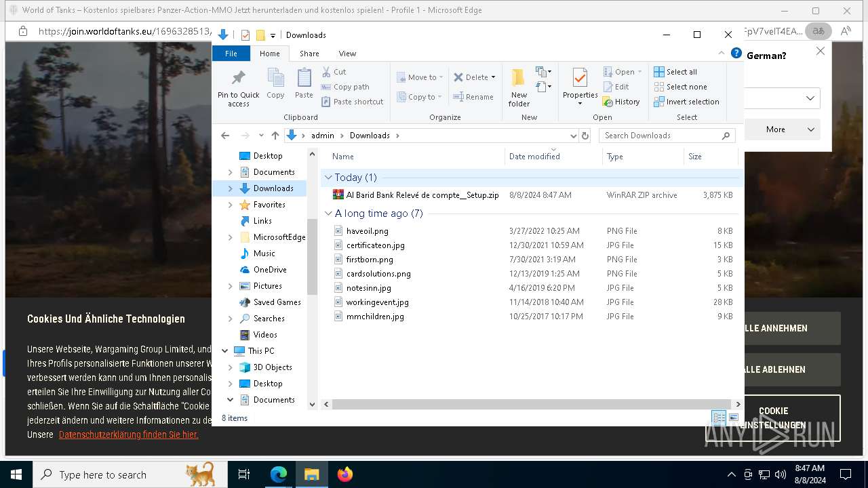Collapse the A long time ago group
Screen dimensions: 868x488
coord(328,213)
